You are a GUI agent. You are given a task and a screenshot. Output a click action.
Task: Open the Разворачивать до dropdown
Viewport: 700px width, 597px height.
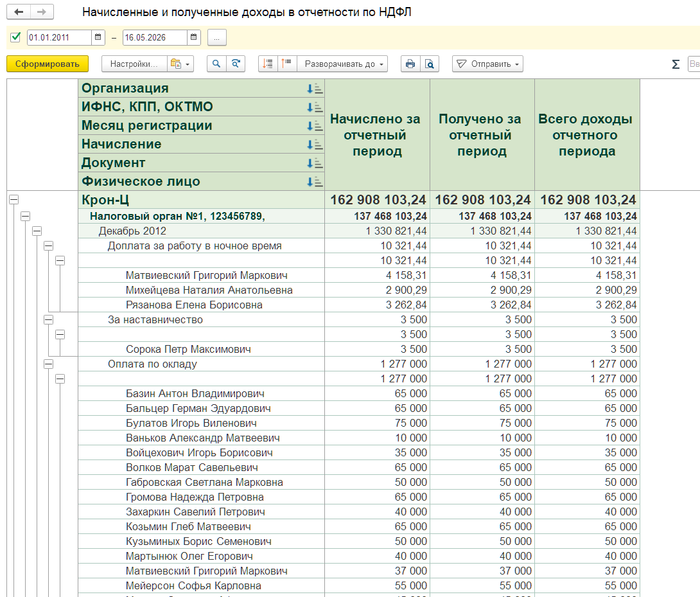tap(343, 64)
